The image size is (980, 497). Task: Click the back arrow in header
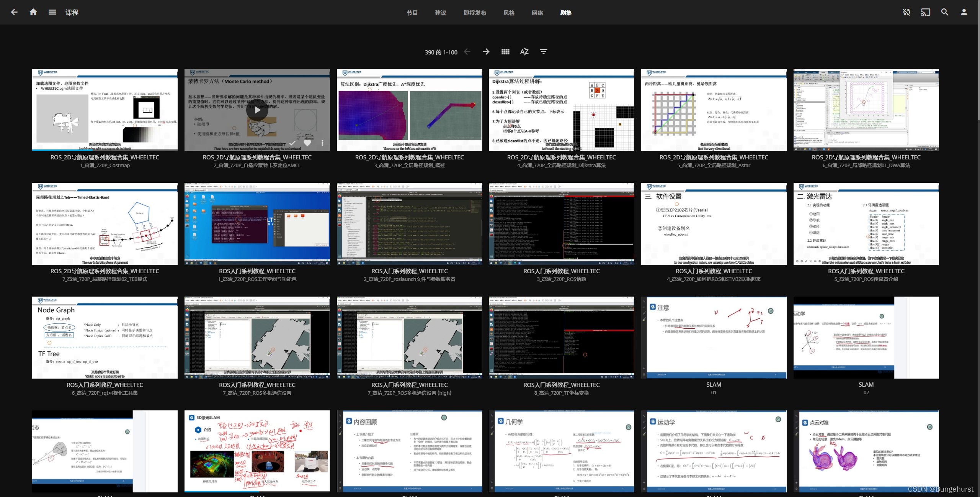coord(14,12)
